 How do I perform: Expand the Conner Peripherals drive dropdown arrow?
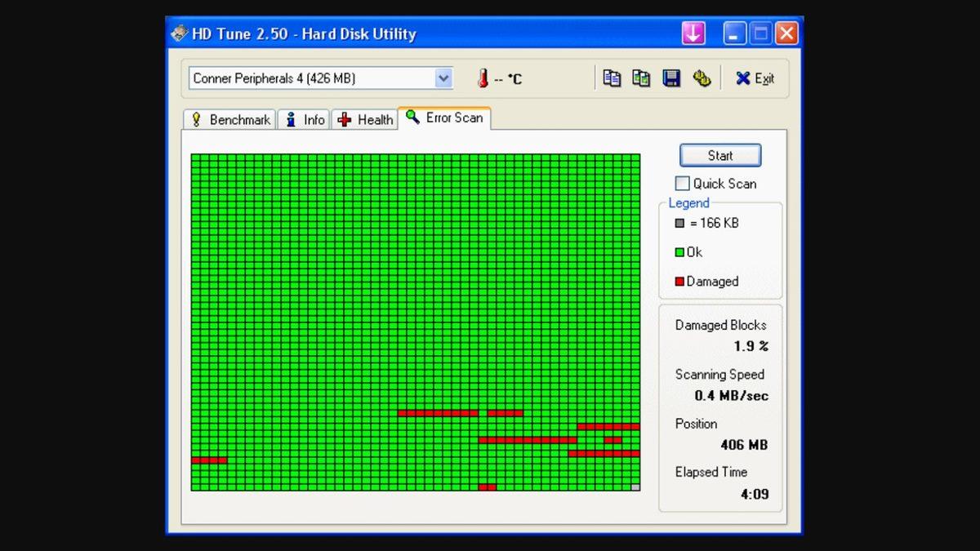pos(443,78)
